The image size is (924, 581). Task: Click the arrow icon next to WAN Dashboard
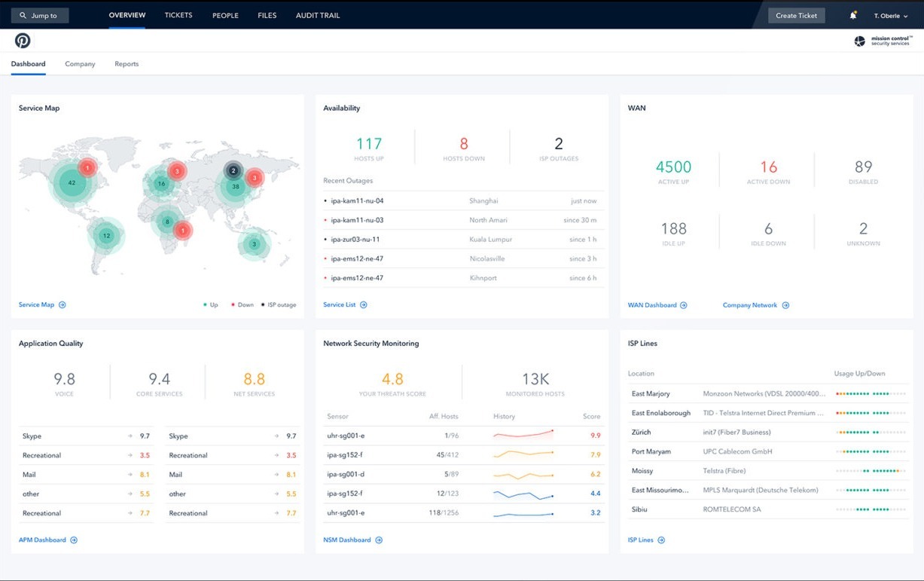[684, 305]
